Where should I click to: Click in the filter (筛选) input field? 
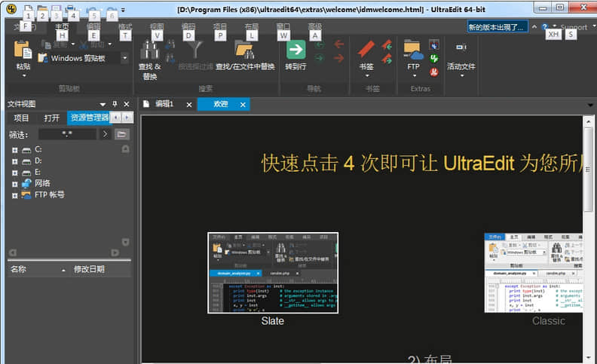pyautogui.click(x=67, y=134)
